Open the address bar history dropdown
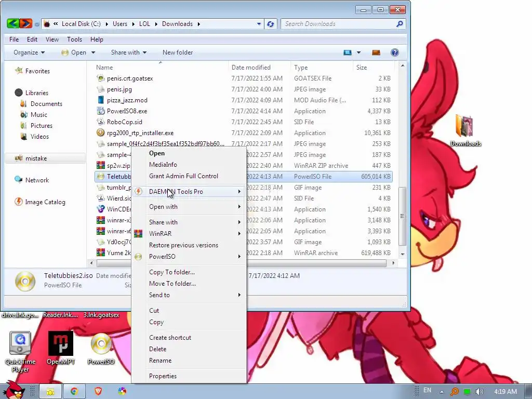Viewport: 532px width, 399px height. (x=259, y=24)
